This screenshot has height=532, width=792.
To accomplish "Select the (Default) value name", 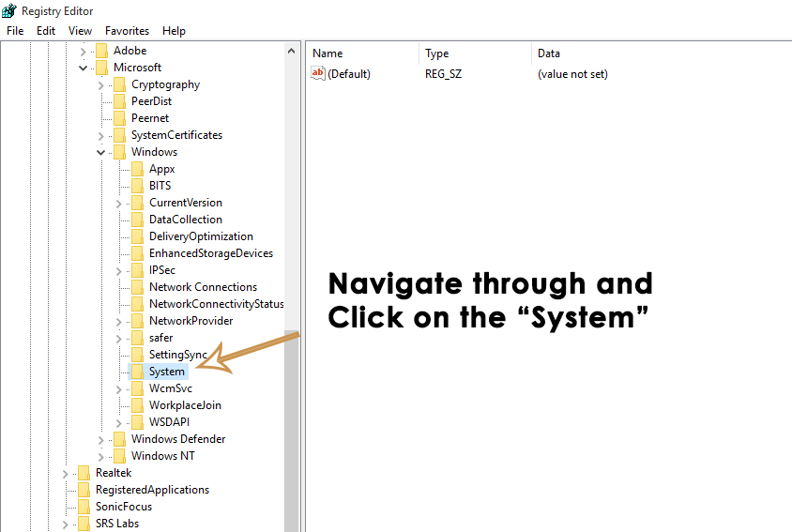I will tap(349, 74).
